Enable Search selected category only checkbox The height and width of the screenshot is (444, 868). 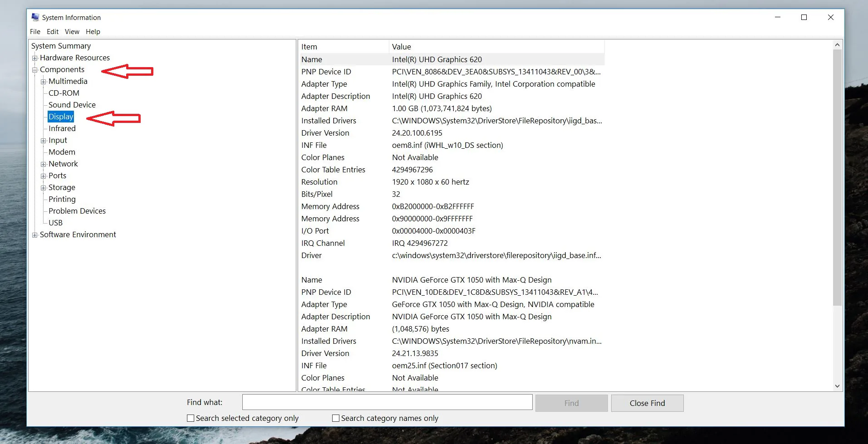pyautogui.click(x=191, y=418)
